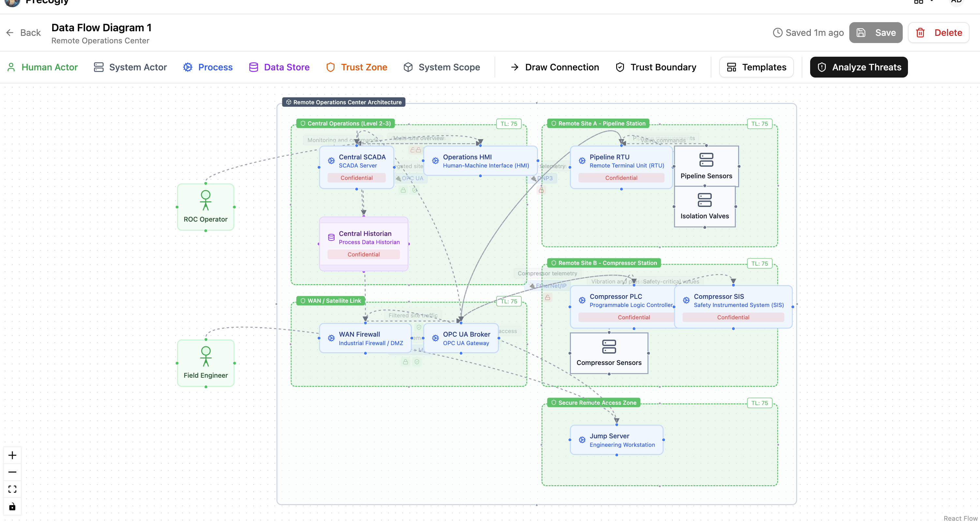Add a Human Actor element
Image resolution: width=980 pixels, height=524 pixels.
pyautogui.click(x=42, y=67)
